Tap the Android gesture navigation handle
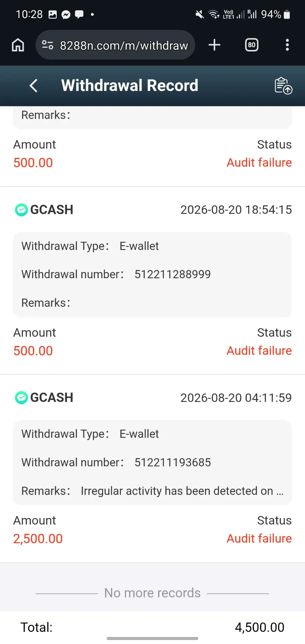Image resolution: width=305 pixels, height=644 pixels. click(x=152, y=638)
